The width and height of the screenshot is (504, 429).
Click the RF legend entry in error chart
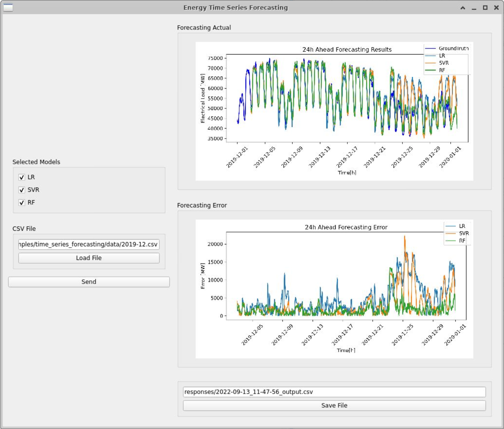[x=455, y=240]
